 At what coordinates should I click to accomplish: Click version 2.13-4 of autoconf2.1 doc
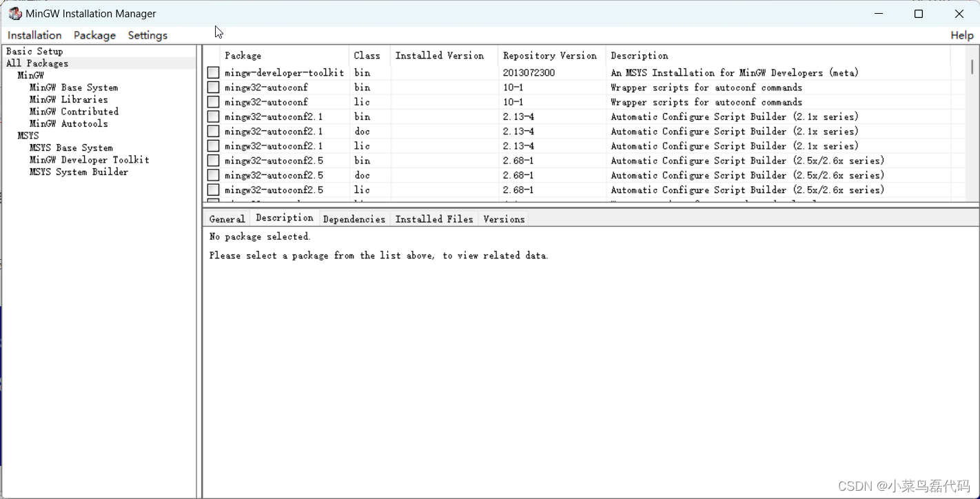click(x=518, y=132)
